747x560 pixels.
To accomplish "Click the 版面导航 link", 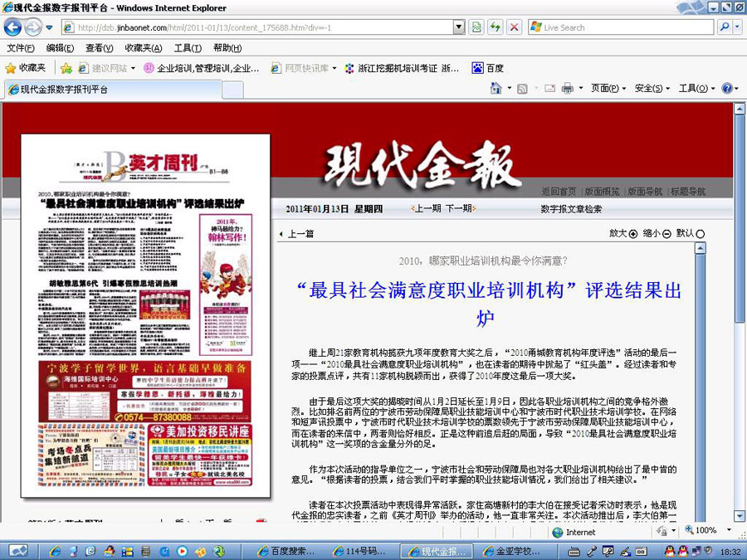I will pos(645,192).
